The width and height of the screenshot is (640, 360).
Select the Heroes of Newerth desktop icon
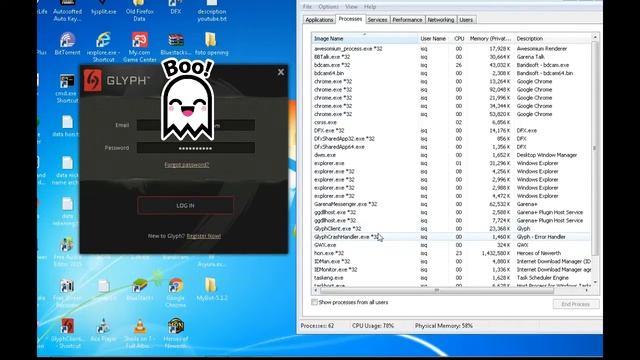176,333
